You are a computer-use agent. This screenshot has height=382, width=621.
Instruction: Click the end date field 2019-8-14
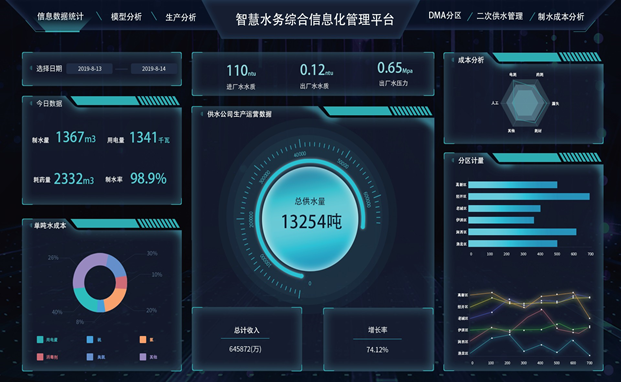click(x=154, y=69)
